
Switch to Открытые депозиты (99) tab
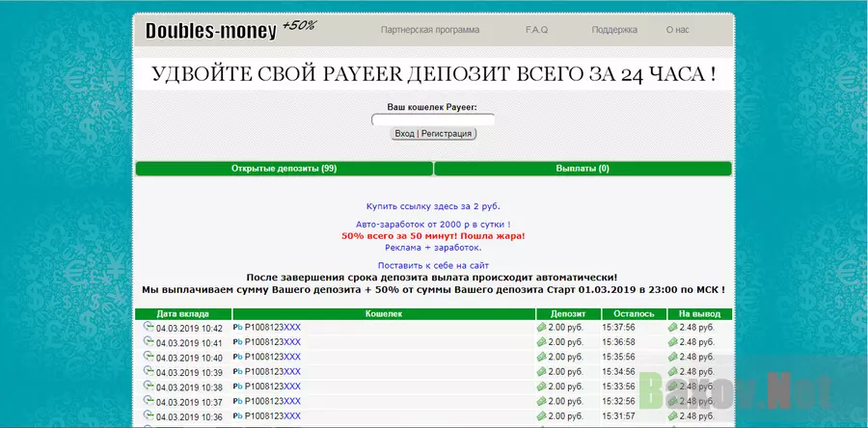pyautogui.click(x=284, y=169)
